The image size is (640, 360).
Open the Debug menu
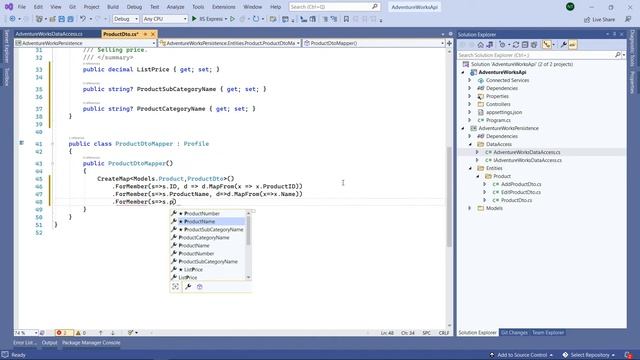coord(134,7)
